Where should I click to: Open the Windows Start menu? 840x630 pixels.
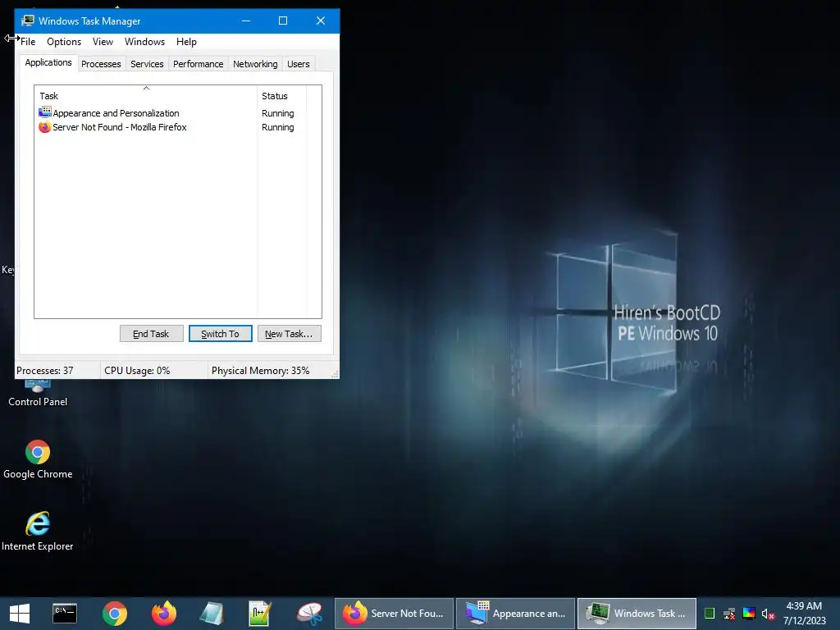[x=20, y=614]
